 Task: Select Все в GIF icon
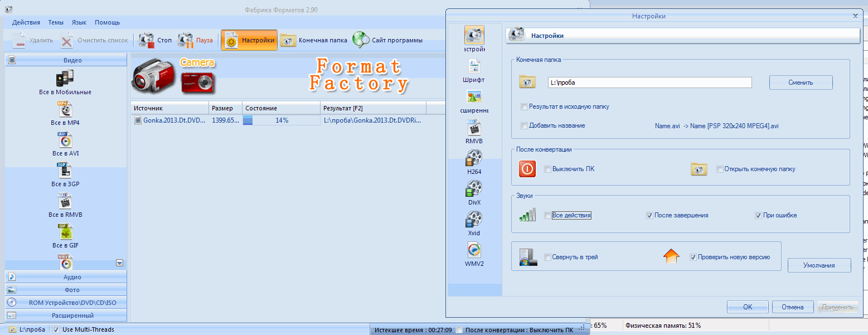tap(65, 232)
